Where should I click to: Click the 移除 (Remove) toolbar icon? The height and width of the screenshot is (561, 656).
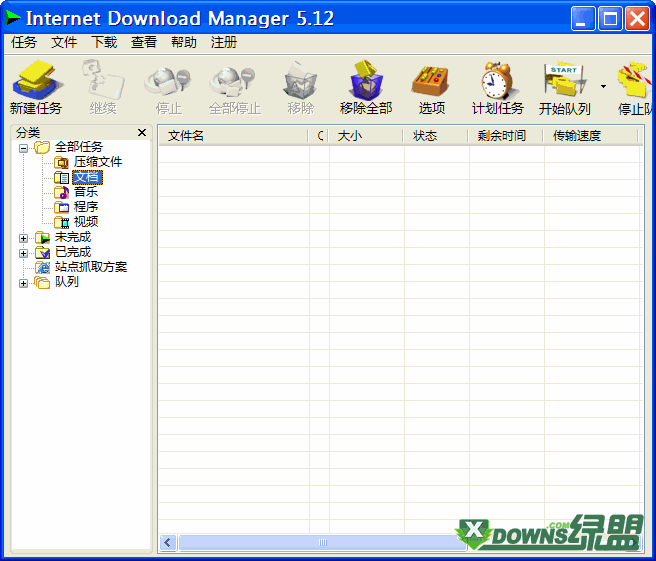pos(300,80)
